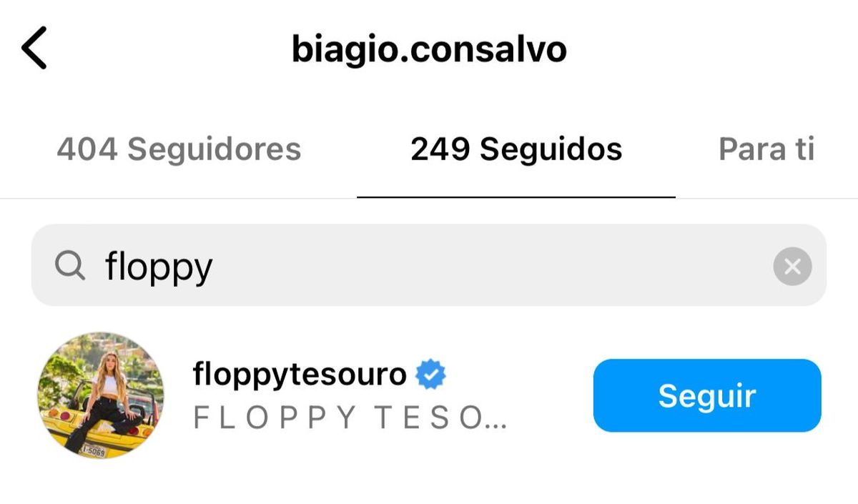Image resolution: width=858 pixels, height=504 pixels.
Task: Place cursor on the typed word floppy
Action: (159, 268)
